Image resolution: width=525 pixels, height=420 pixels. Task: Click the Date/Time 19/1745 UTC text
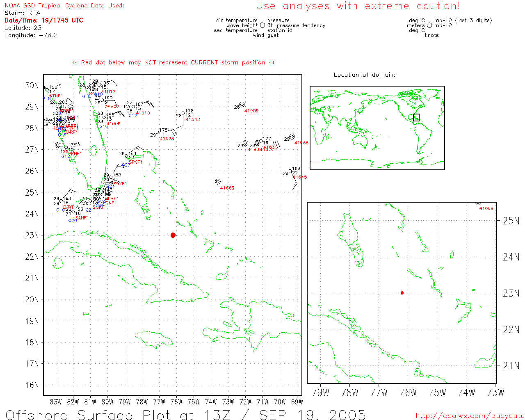pyautogui.click(x=44, y=20)
